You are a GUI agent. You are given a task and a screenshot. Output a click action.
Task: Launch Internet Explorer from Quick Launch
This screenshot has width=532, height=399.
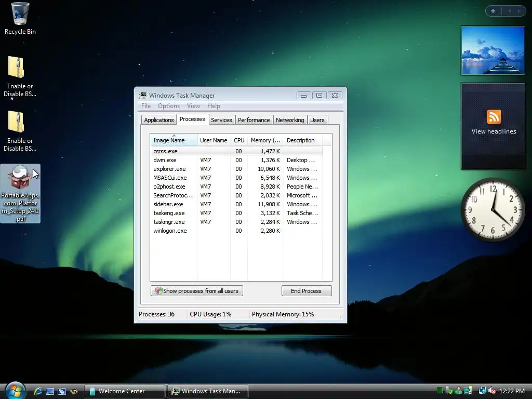pyautogui.click(x=38, y=391)
